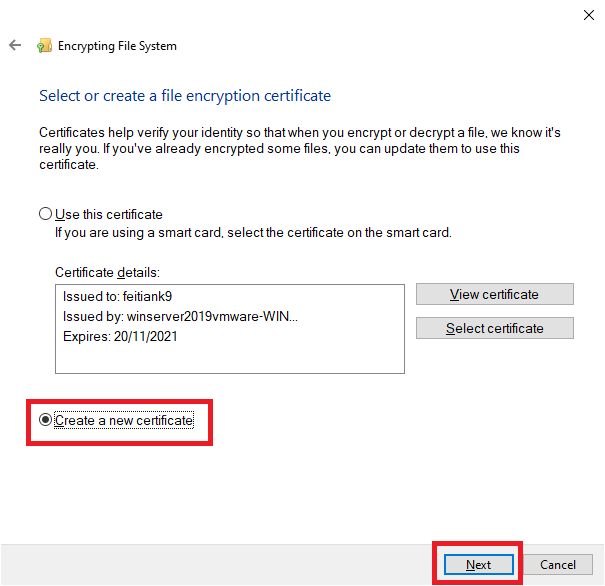Open the View certificate button
Screen dimensions: 605x586
[x=495, y=294]
